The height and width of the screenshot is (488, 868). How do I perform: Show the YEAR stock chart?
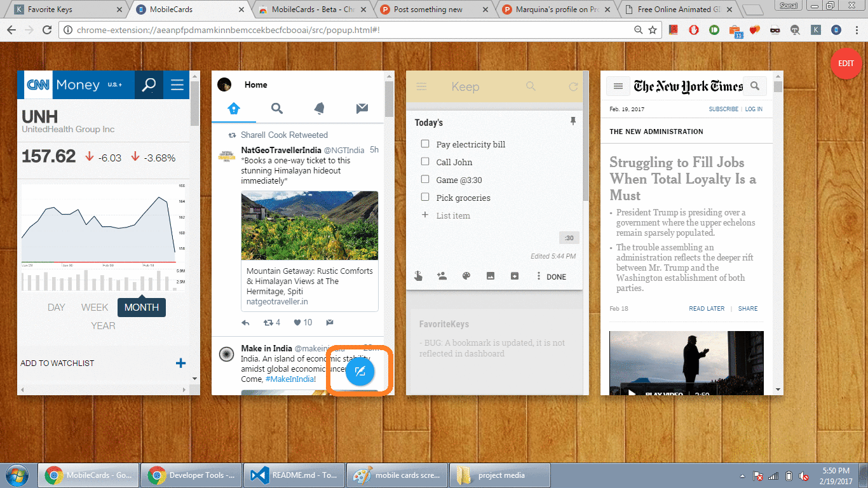pyautogui.click(x=103, y=326)
